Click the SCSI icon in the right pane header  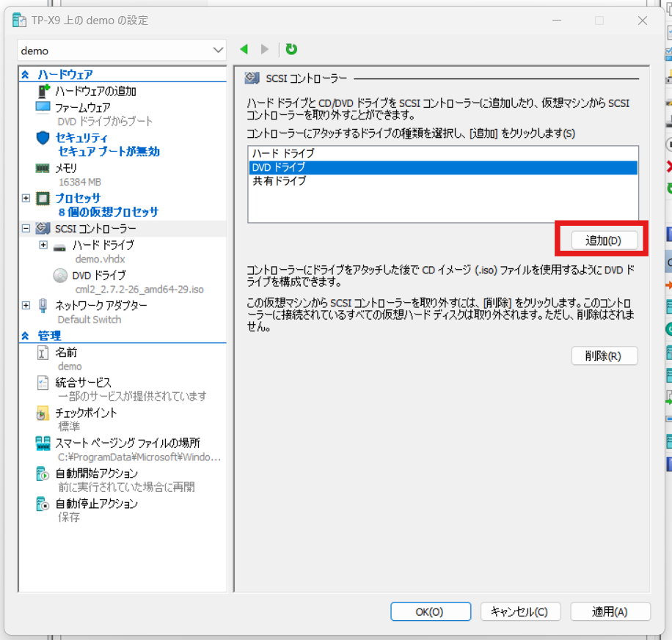coord(252,78)
